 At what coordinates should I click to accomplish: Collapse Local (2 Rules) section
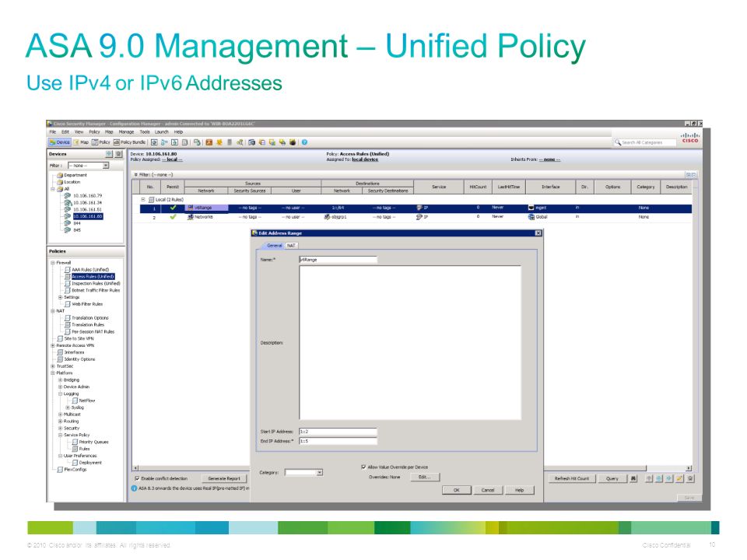click(143, 200)
